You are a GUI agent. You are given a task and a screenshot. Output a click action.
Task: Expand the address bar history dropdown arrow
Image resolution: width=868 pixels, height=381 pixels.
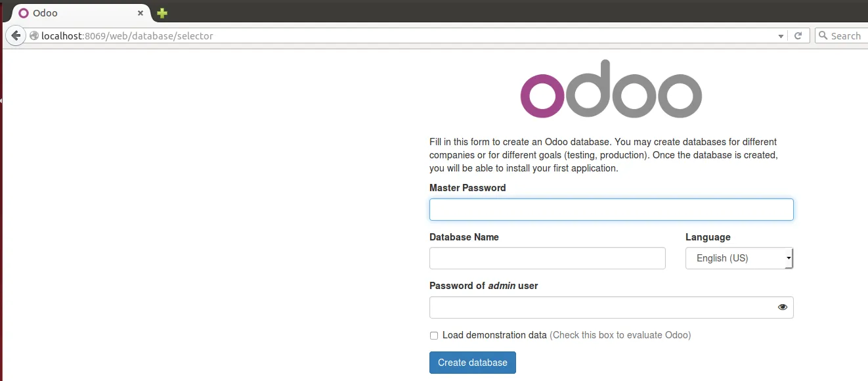(x=781, y=36)
